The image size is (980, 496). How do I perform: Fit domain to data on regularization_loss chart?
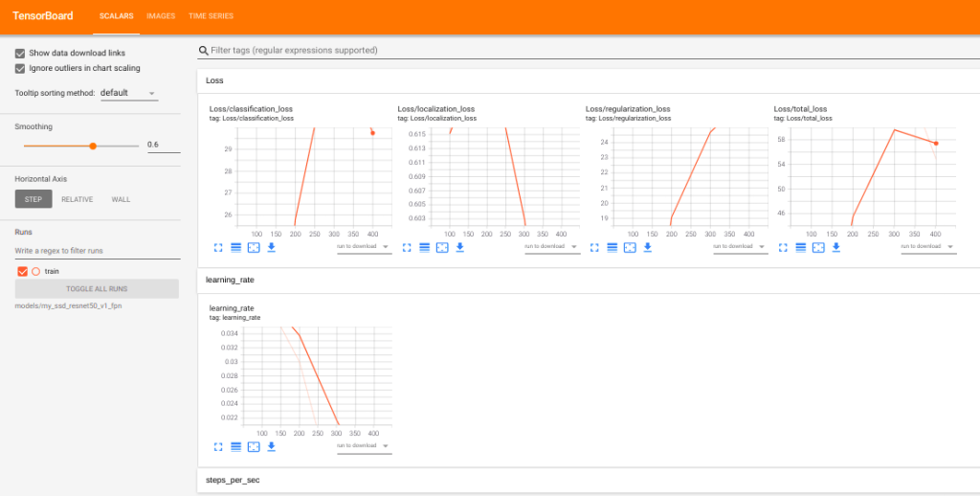click(630, 247)
